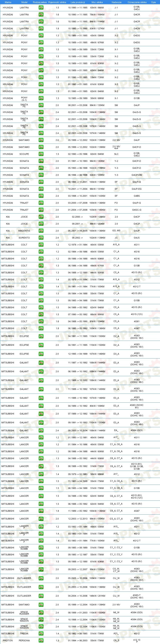Viewport: 160px width, 644px height.
Task: Click fuel icon in Lancer Kombi 61kW row
Action: (x=41, y=562)
